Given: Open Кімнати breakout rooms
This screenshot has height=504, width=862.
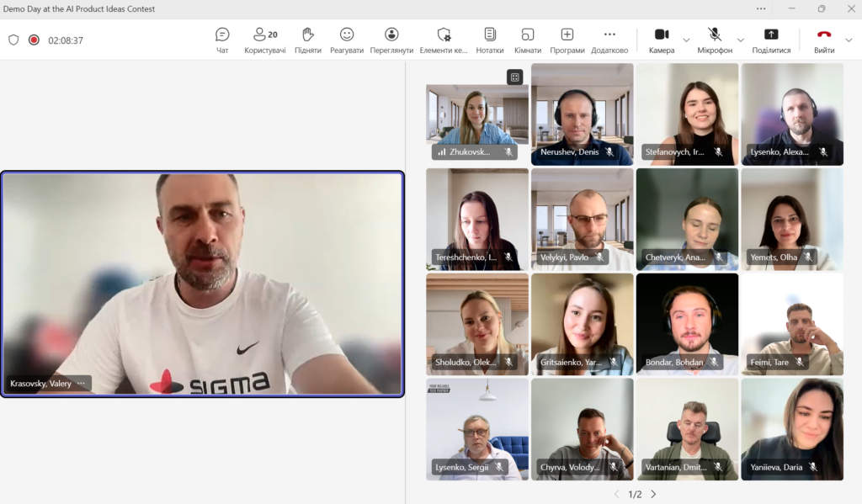Looking at the screenshot, I should (x=528, y=40).
